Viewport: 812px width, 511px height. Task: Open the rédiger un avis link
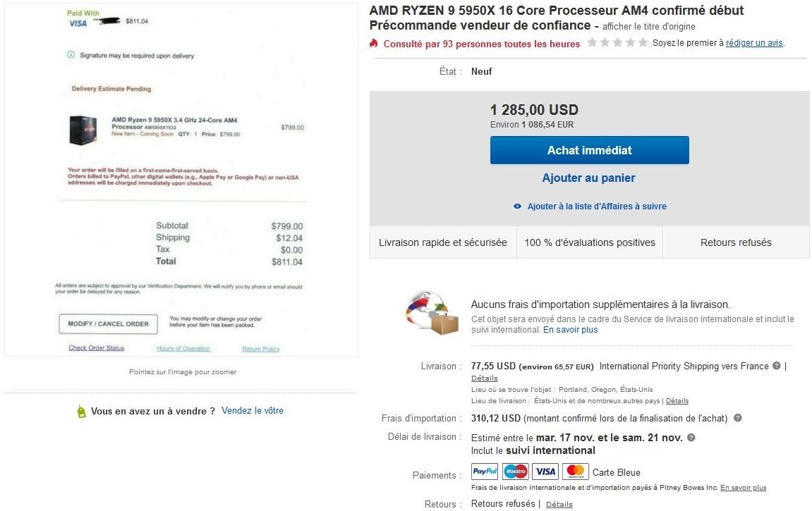click(754, 43)
